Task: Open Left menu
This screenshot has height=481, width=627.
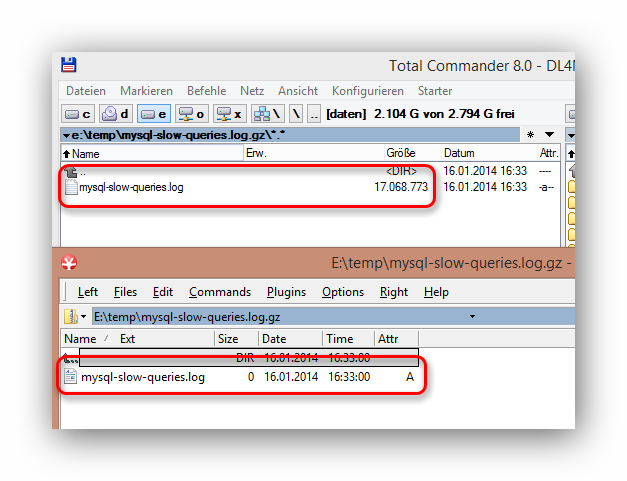Action: tap(88, 292)
